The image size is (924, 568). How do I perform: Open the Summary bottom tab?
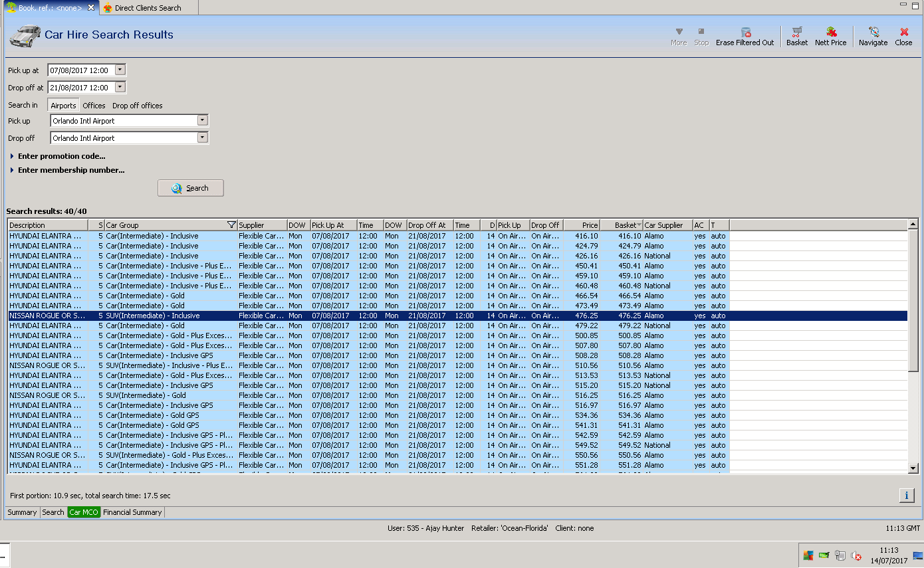22,512
